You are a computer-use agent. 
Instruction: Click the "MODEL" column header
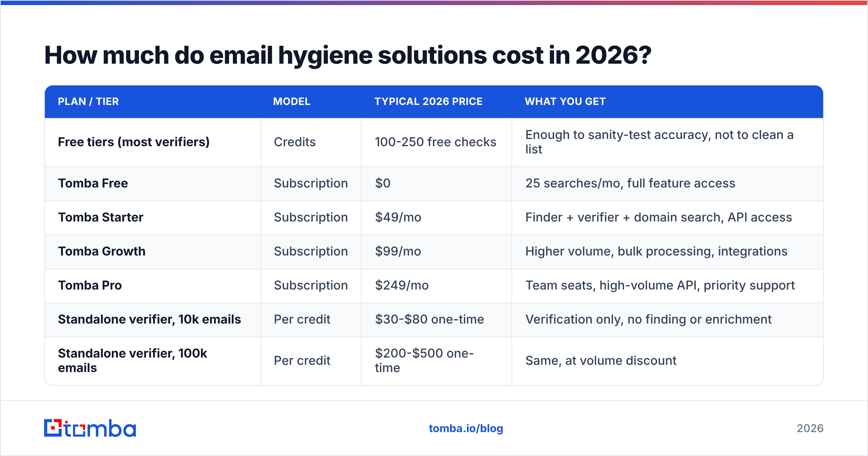(x=292, y=101)
